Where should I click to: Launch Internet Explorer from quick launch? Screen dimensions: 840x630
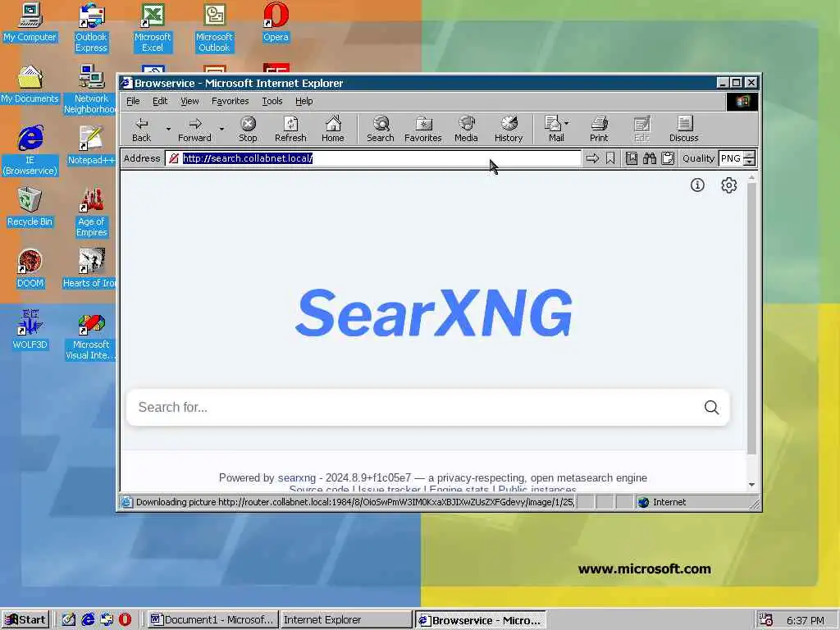click(88, 620)
